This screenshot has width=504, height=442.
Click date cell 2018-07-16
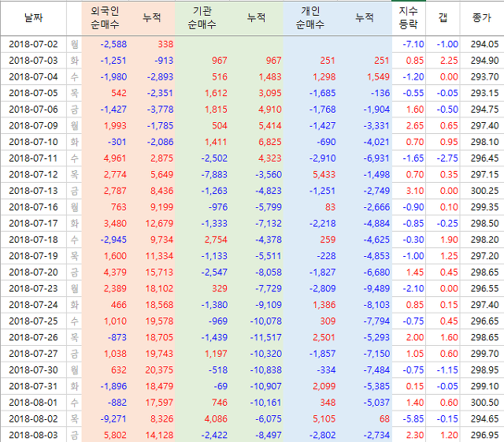pos(33,207)
